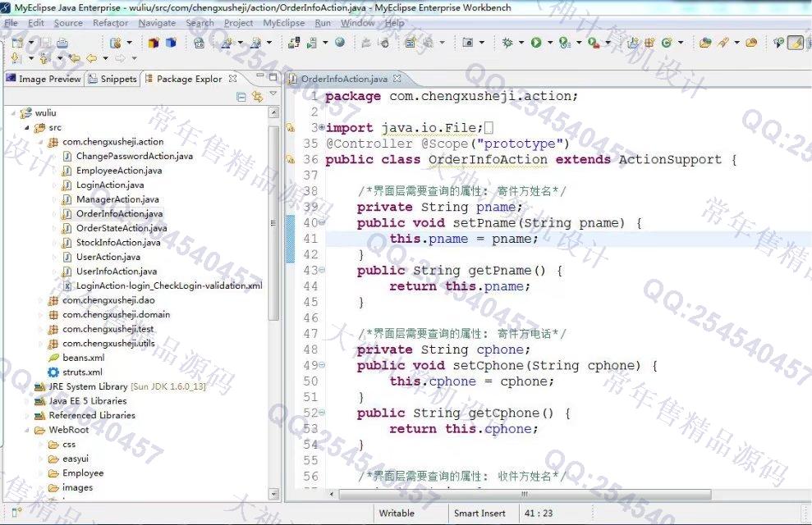Close the OrderInfoAction.java editor tab
This screenshot has width=812, height=525.
(397, 79)
